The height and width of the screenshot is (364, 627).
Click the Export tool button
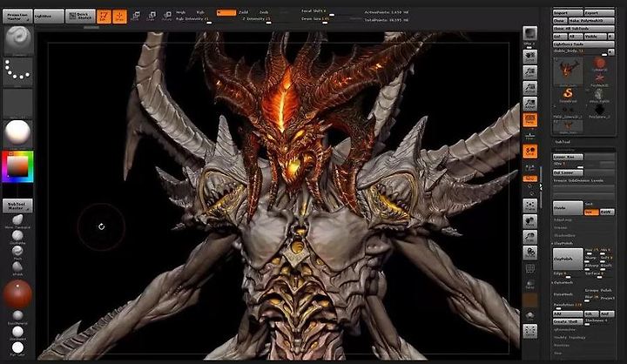point(599,13)
